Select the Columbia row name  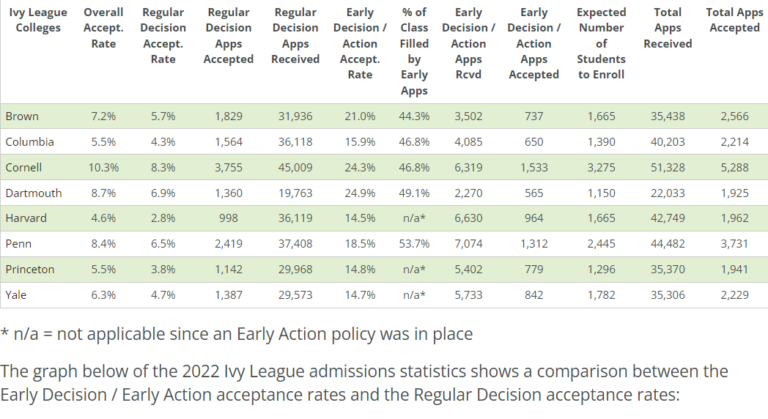click(x=29, y=142)
